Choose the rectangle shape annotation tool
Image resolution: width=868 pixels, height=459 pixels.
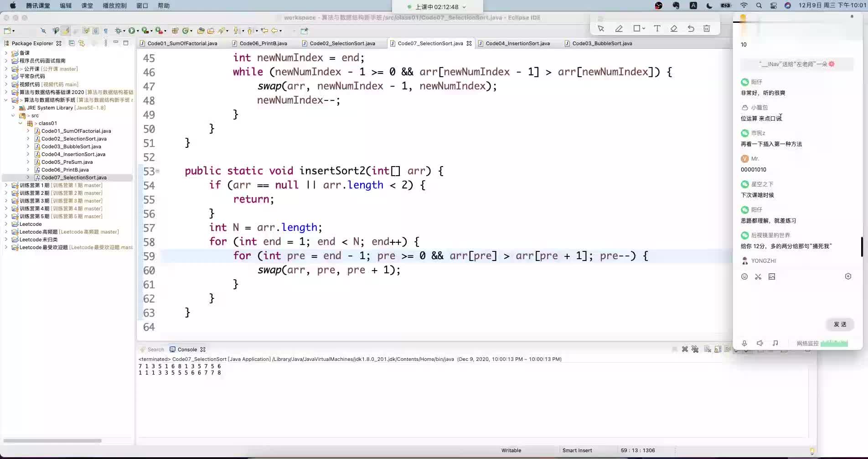[637, 28]
